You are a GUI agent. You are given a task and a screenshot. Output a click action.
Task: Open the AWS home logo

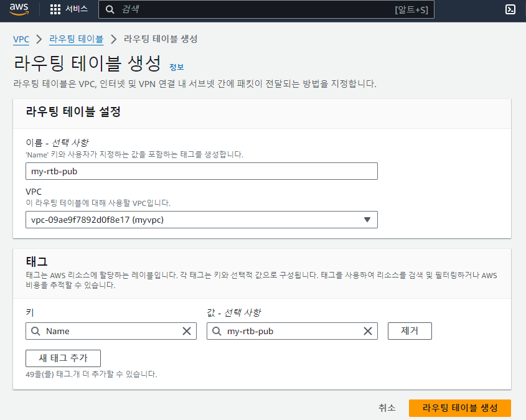(19, 9)
